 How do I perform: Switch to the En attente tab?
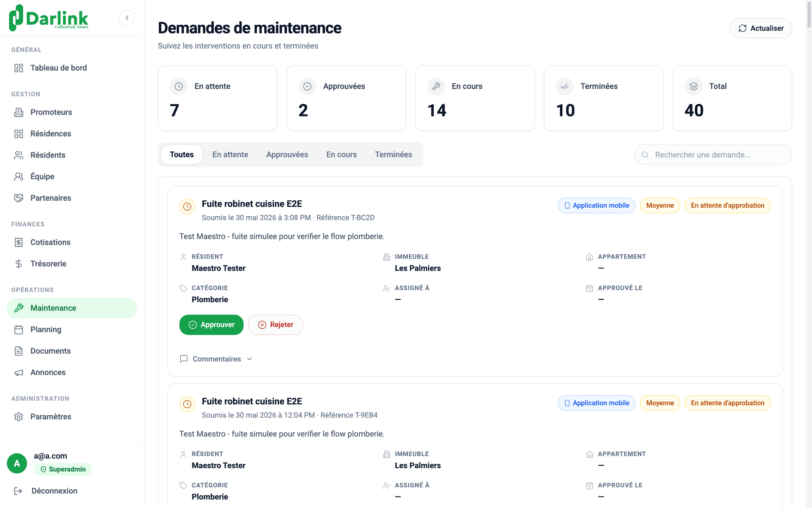230,154
